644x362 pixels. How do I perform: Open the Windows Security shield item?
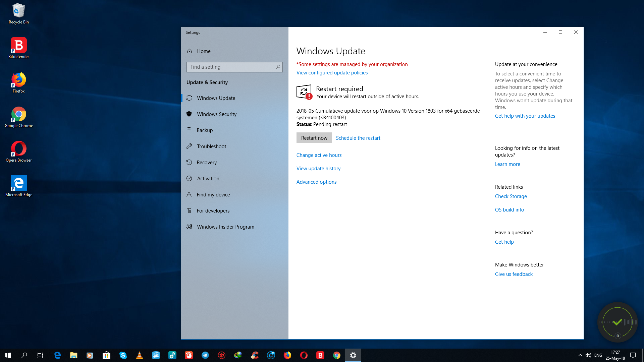(216, 114)
